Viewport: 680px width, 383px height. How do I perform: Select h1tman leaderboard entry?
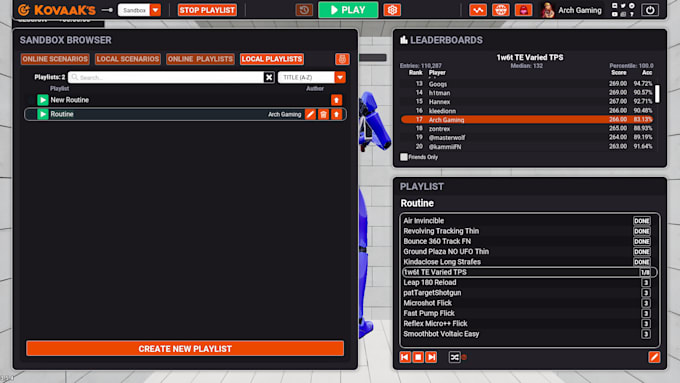point(527,93)
